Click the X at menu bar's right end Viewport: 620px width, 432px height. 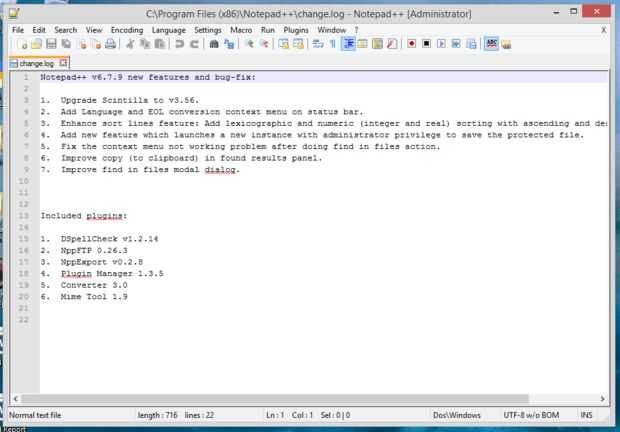(603, 30)
